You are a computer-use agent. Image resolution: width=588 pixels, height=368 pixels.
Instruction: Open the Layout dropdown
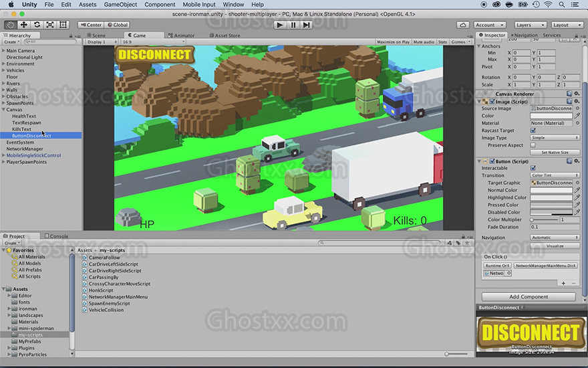(567, 25)
